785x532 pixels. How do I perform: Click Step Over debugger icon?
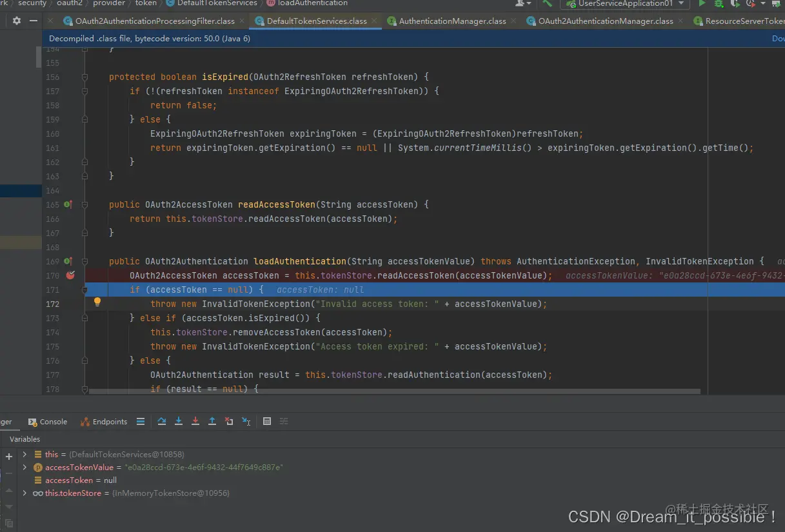[x=162, y=421]
